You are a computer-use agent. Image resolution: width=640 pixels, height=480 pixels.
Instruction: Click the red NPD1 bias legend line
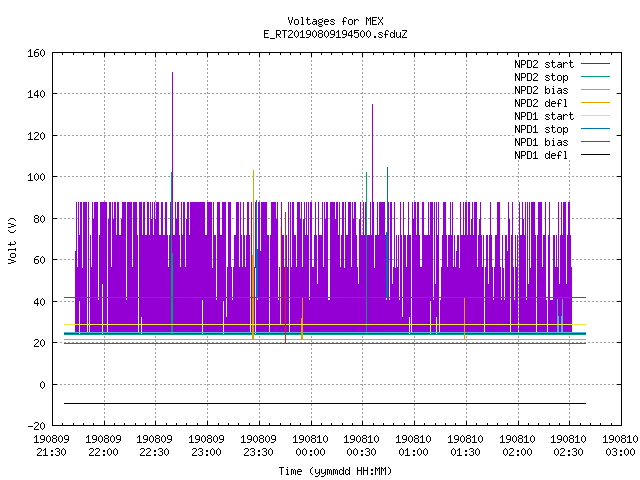pos(596,142)
